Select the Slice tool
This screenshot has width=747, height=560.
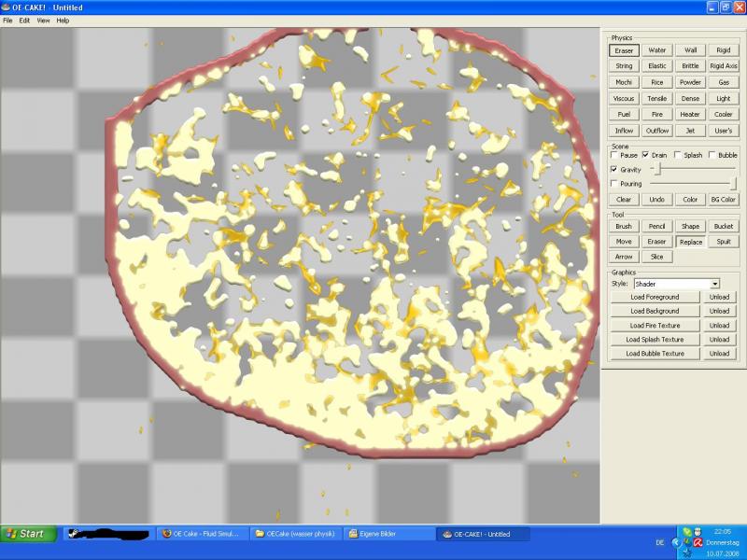click(x=657, y=257)
